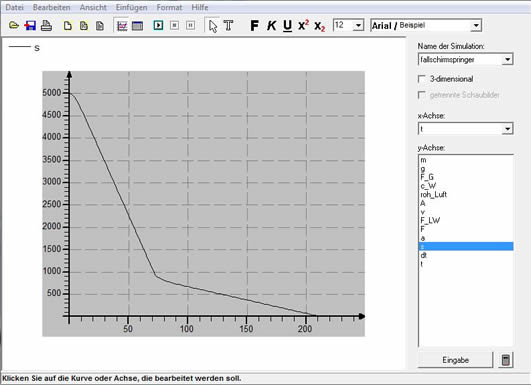This screenshot has height=385, width=531.
Task: Open a file with the folder icon
Action: [14, 25]
